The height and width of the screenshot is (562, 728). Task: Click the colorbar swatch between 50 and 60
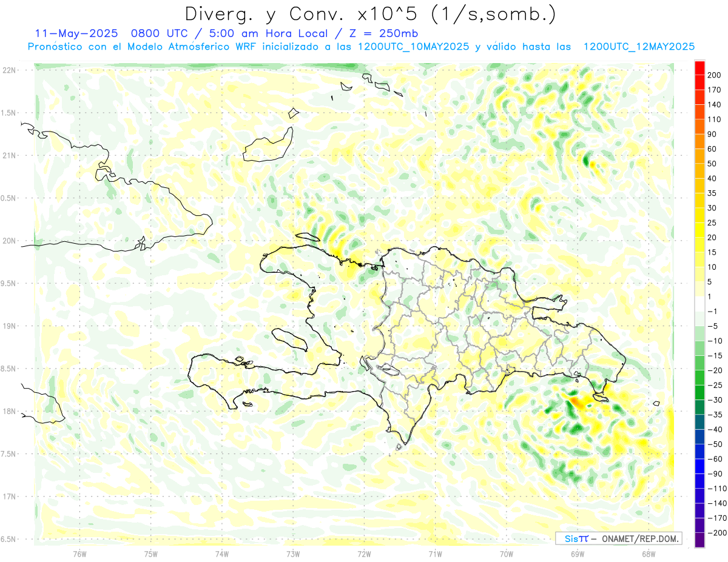699,156
